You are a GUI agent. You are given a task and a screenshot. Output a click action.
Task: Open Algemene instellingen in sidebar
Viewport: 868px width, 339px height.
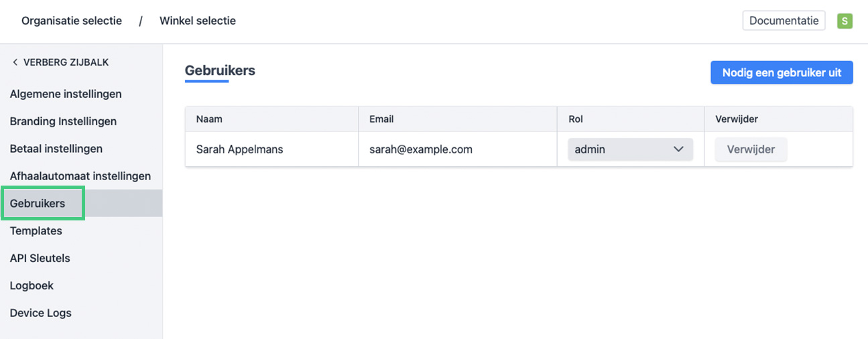[x=66, y=94]
